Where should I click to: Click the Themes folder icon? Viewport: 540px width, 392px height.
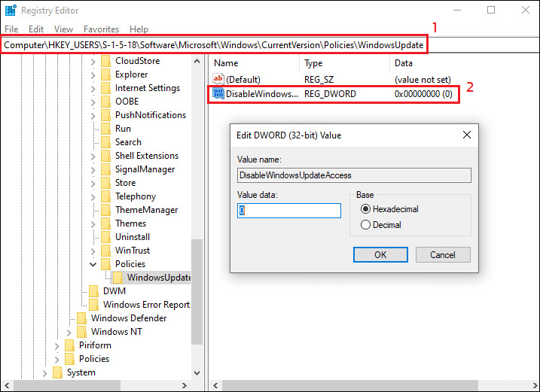pyautogui.click(x=105, y=223)
